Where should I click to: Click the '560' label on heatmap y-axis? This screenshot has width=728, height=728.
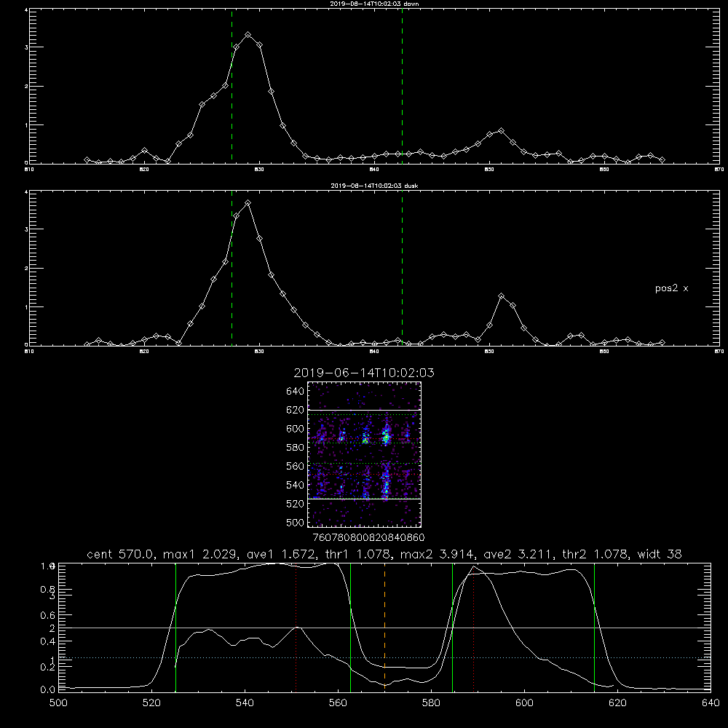pyautogui.click(x=296, y=466)
